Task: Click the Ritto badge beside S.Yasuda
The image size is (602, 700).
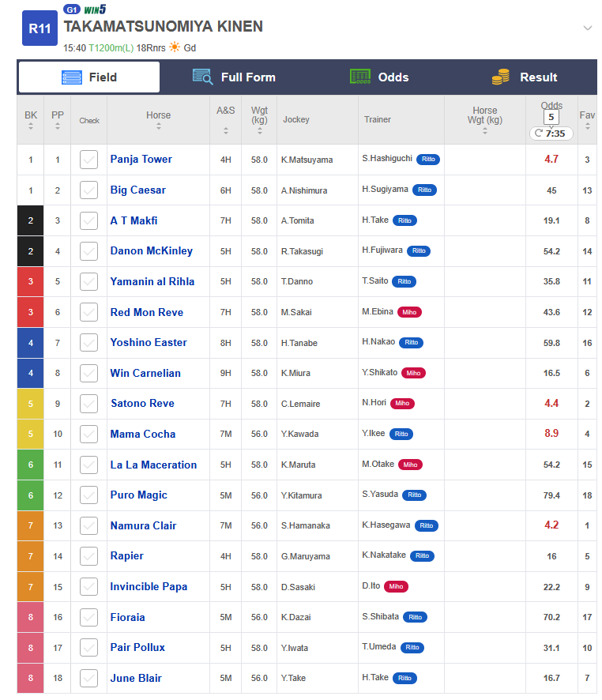Action: (x=414, y=495)
